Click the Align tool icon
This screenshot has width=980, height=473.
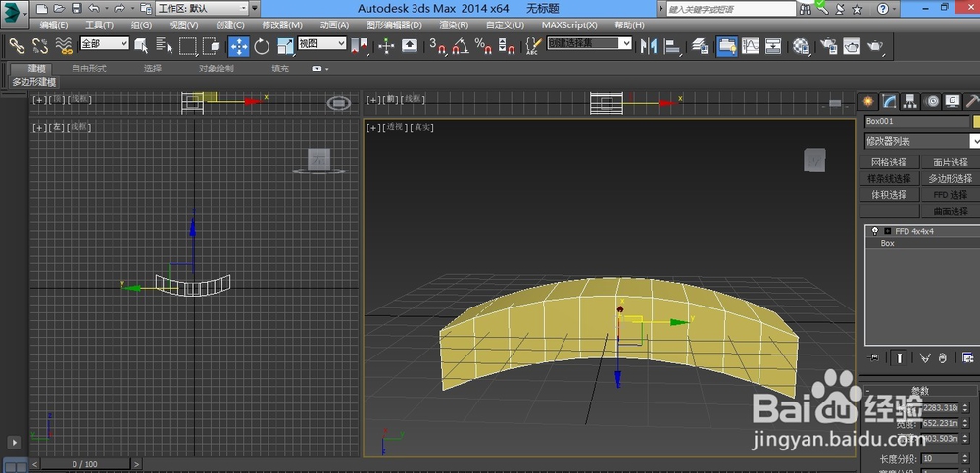(x=672, y=46)
